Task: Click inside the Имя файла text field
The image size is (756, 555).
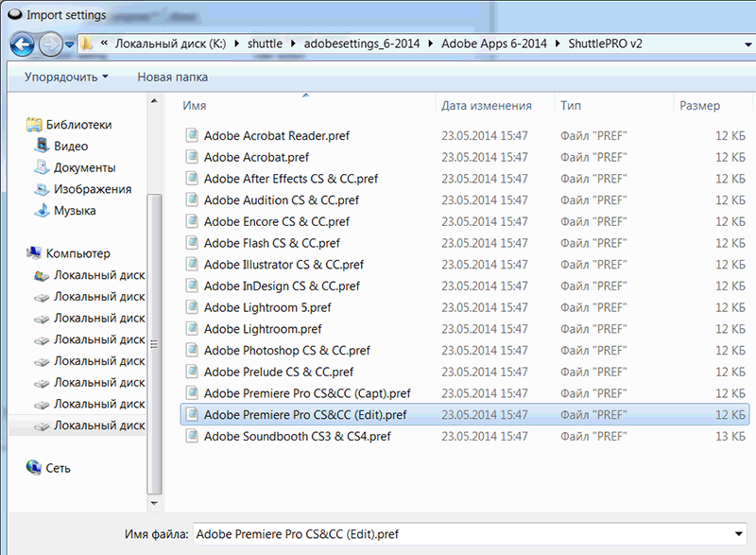Action: (x=463, y=534)
